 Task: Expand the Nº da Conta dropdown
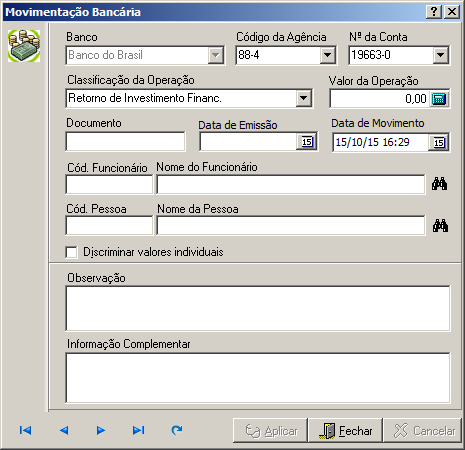441,55
